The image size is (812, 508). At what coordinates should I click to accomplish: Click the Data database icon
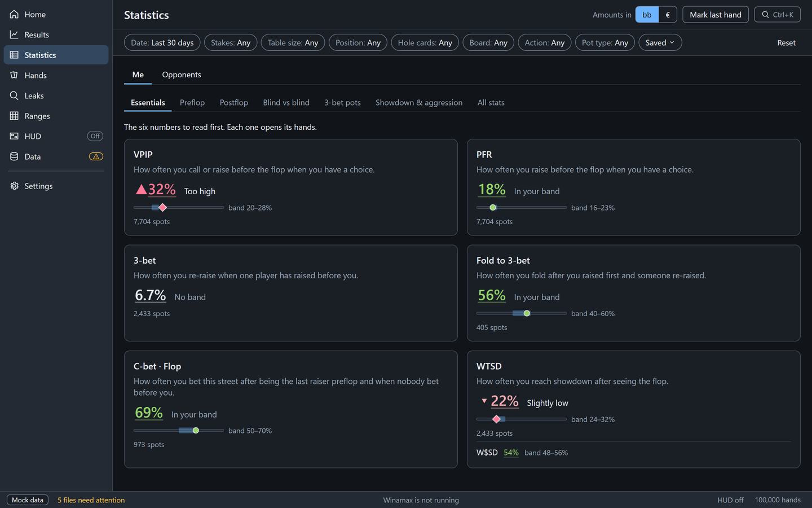[x=14, y=156]
